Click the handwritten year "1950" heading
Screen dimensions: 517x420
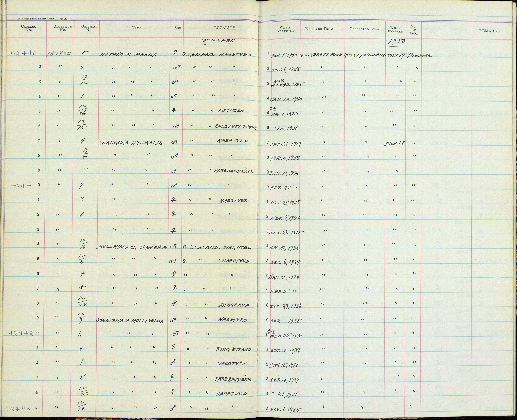tap(396, 42)
